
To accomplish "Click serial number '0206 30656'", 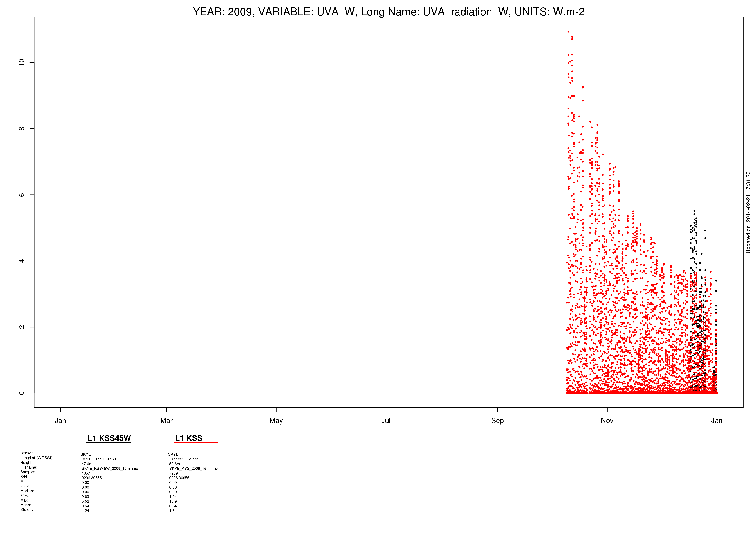I will (x=179, y=478).
